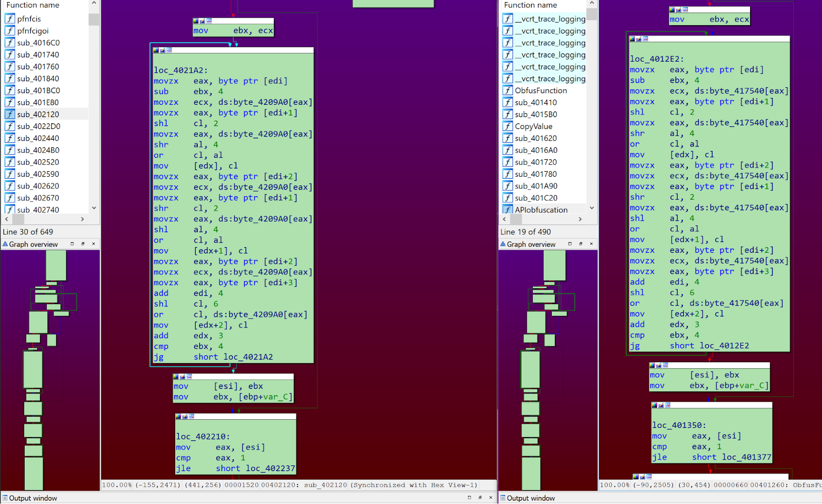The width and height of the screenshot is (822, 504).
Task: Click left status 'sub_402120 (Synchronized with Hex View-1)'
Action: click(x=391, y=485)
